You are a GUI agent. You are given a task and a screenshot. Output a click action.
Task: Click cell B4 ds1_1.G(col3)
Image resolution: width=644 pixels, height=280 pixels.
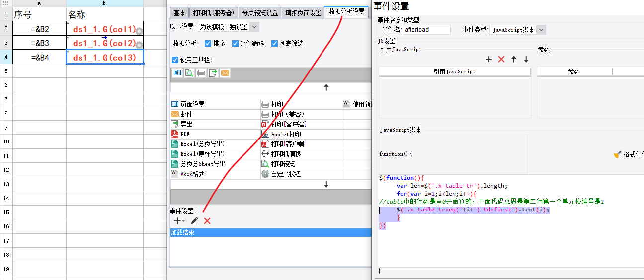pos(105,57)
